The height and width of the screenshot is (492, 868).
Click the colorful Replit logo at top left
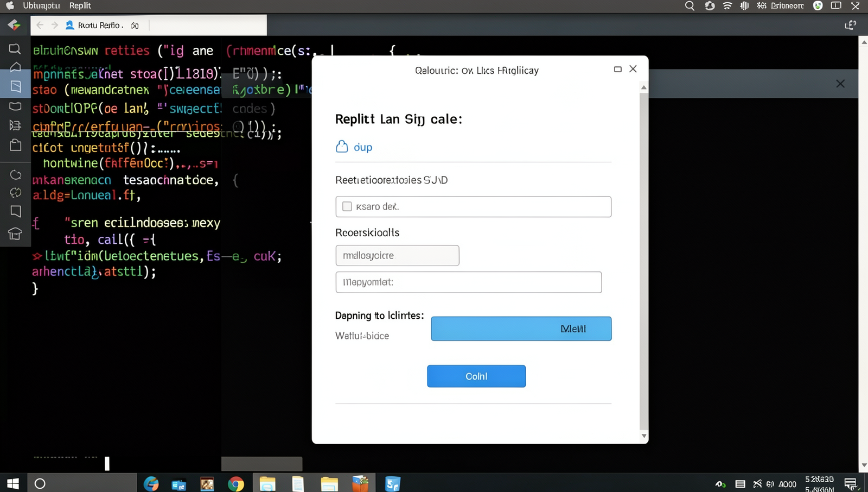14,25
